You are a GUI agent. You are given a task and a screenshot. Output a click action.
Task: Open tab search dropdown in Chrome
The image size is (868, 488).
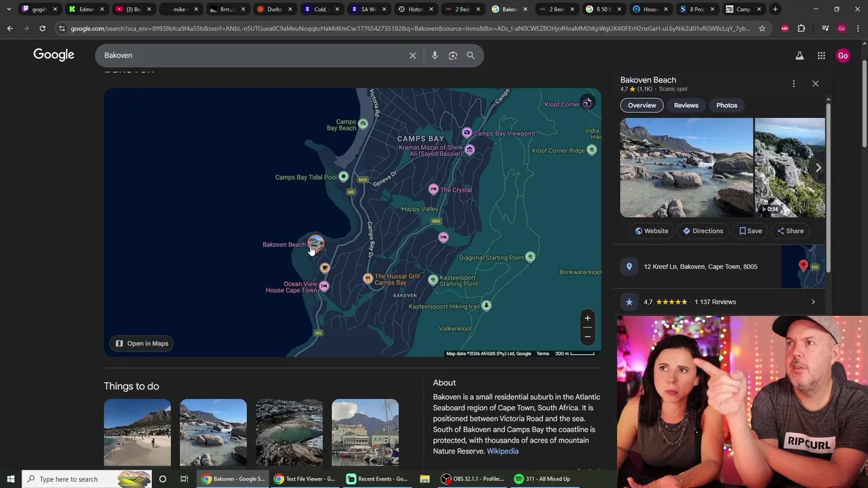(x=9, y=9)
